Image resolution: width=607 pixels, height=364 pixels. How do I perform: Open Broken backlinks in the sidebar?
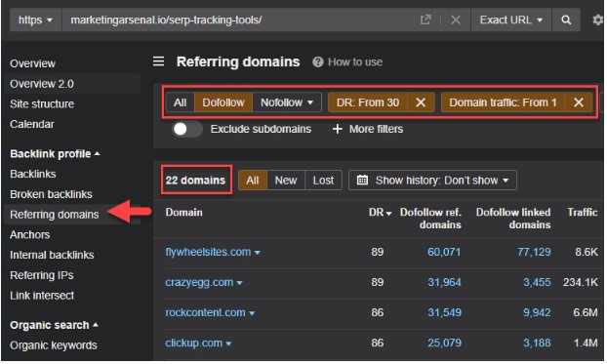tap(51, 194)
